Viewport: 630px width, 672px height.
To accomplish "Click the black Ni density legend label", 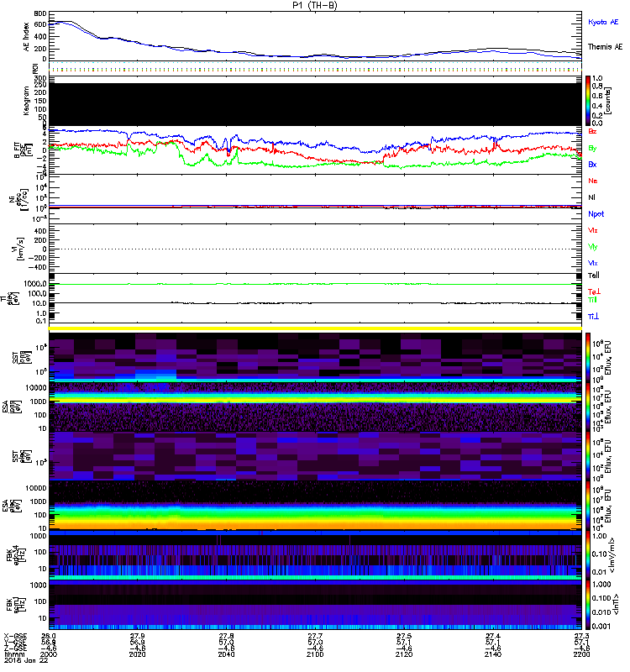I will 592,197.
